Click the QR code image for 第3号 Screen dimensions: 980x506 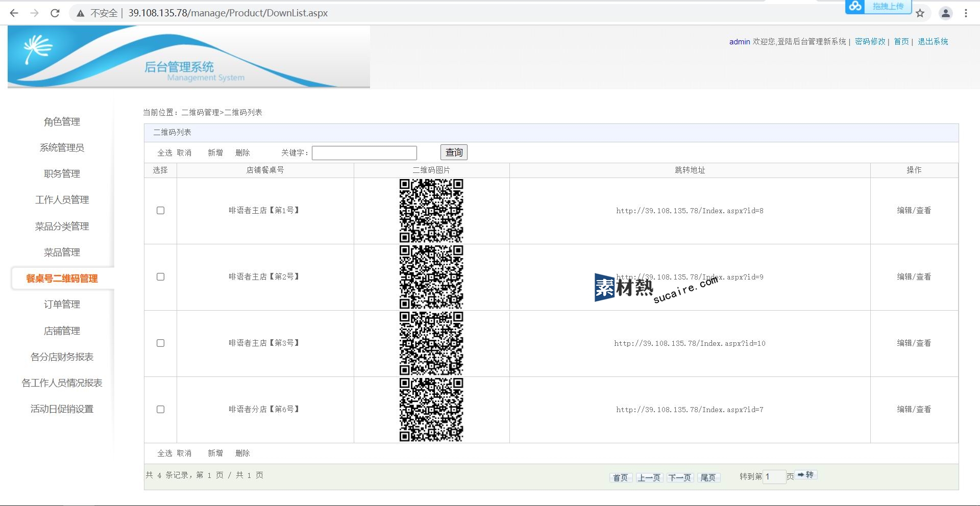[x=431, y=343]
